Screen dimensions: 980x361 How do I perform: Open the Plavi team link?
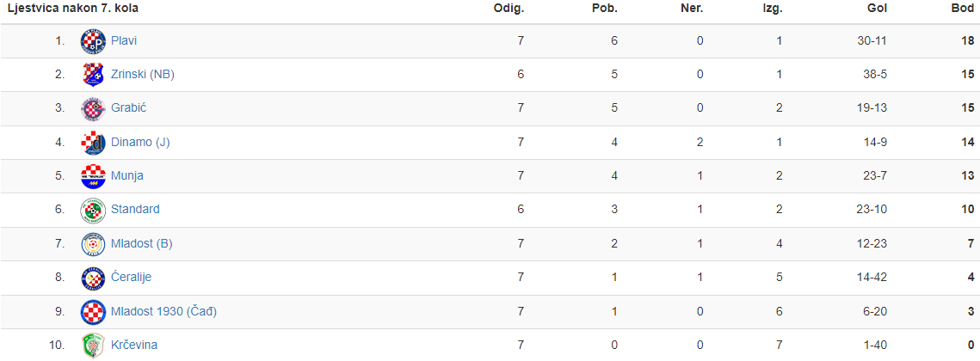(124, 41)
